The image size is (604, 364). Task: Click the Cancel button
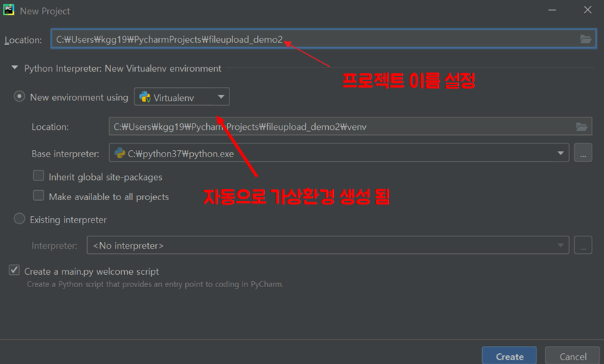tap(573, 356)
